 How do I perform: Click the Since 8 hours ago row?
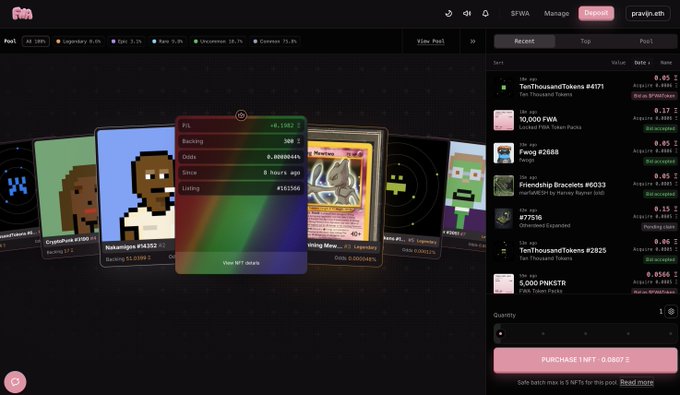pos(241,173)
